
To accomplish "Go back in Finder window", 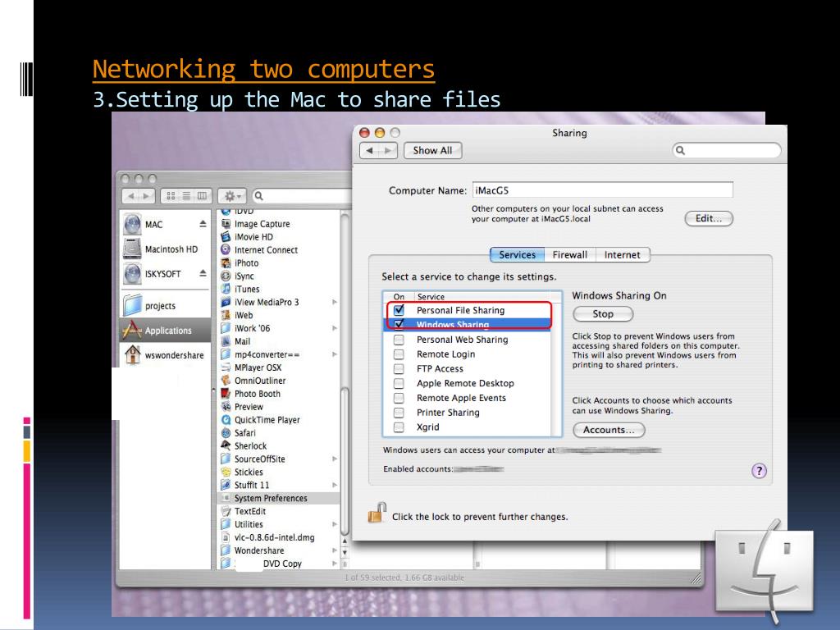I will pyautogui.click(x=130, y=196).
